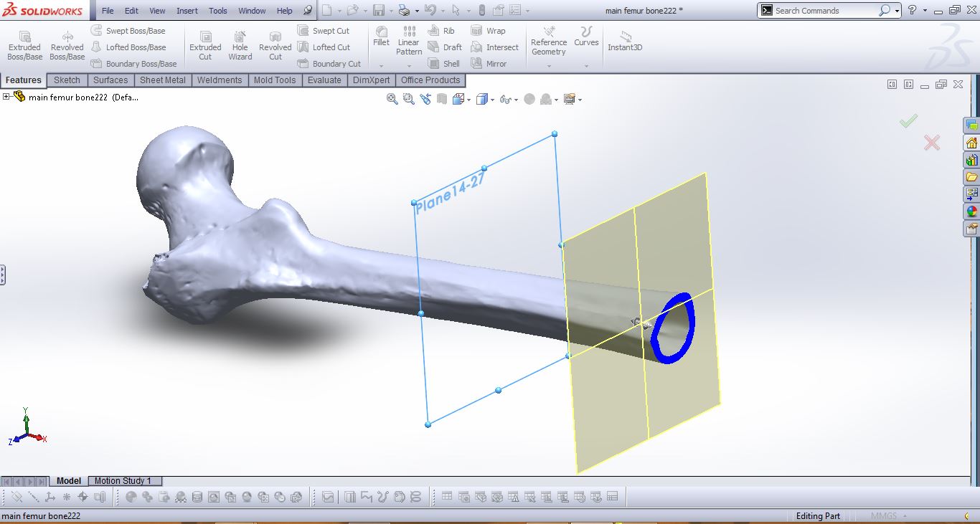
Task: Select the Revolved Cut tool
Action: 275,46
